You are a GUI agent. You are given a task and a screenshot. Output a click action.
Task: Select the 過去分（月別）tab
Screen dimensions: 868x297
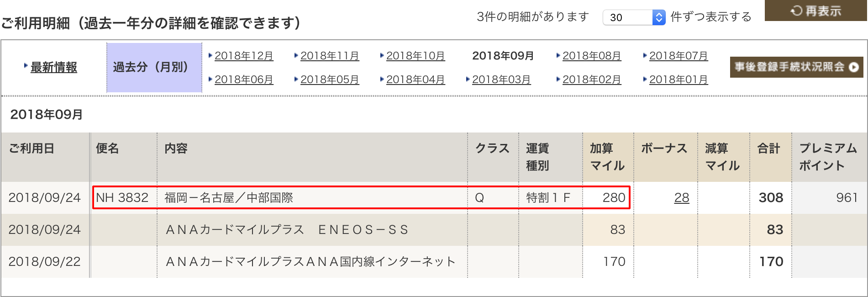click(154, 68)
